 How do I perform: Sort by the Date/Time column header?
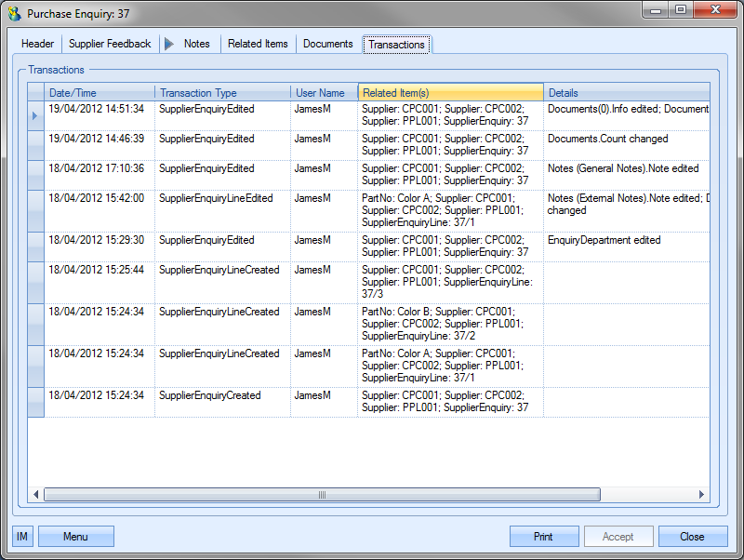pyautogui.click(x=100, y=93)
